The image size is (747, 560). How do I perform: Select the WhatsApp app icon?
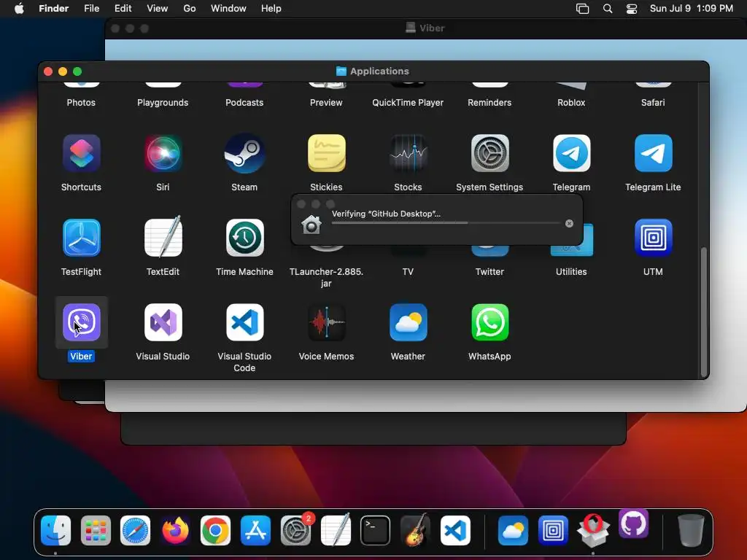[489, 322]
